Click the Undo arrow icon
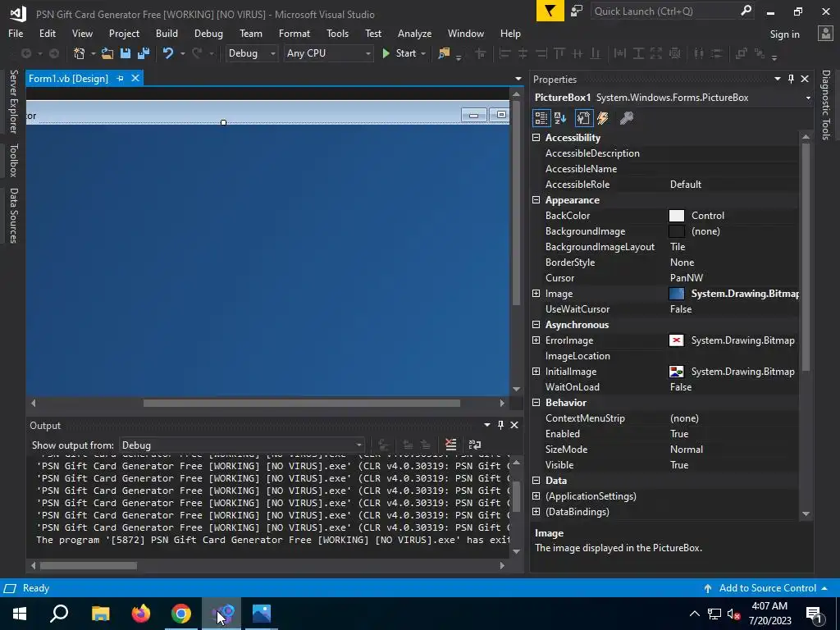Image resolution: width=840 pixels, height=630 pixels. [x=168, y=53]
